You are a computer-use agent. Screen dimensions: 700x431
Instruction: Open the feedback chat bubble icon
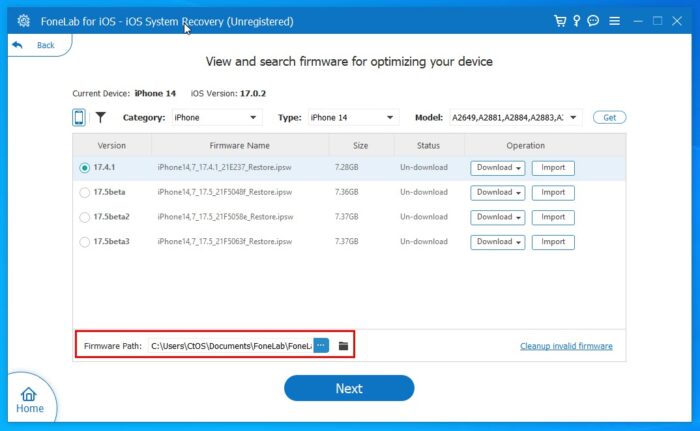(x=593, y=21)
